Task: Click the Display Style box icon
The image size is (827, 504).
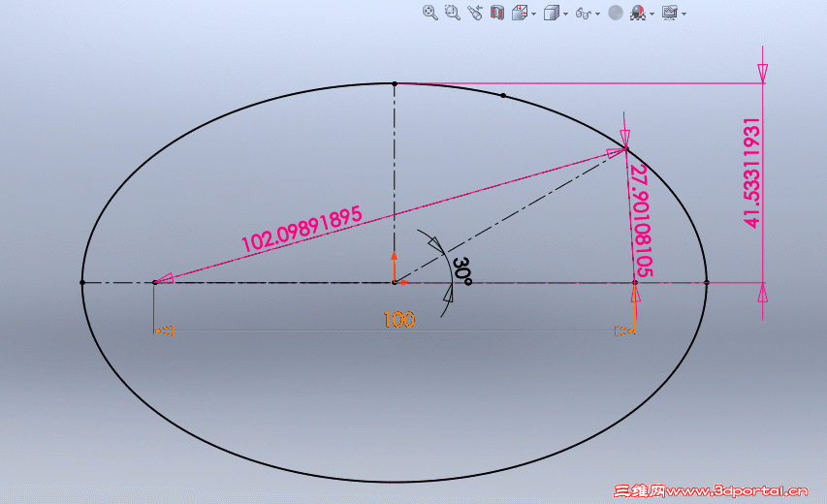Action: click(551, 13)
